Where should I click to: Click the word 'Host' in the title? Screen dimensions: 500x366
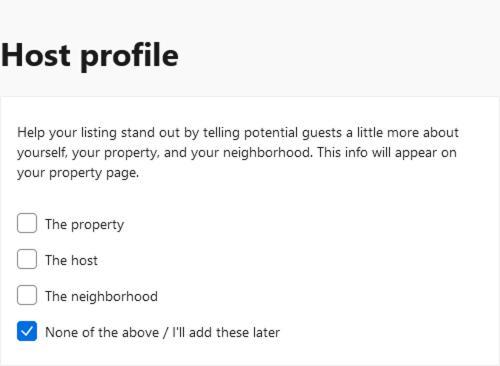tap(36, 55)
